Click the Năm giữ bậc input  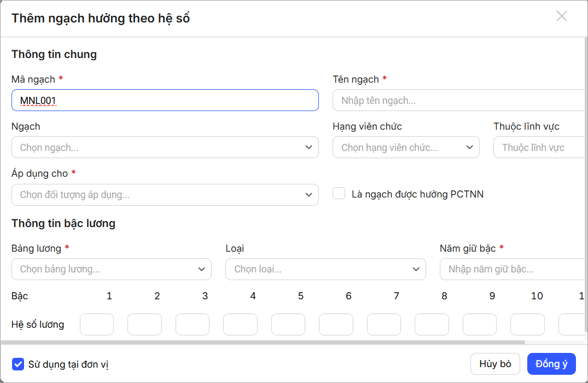tap(513, 269)
